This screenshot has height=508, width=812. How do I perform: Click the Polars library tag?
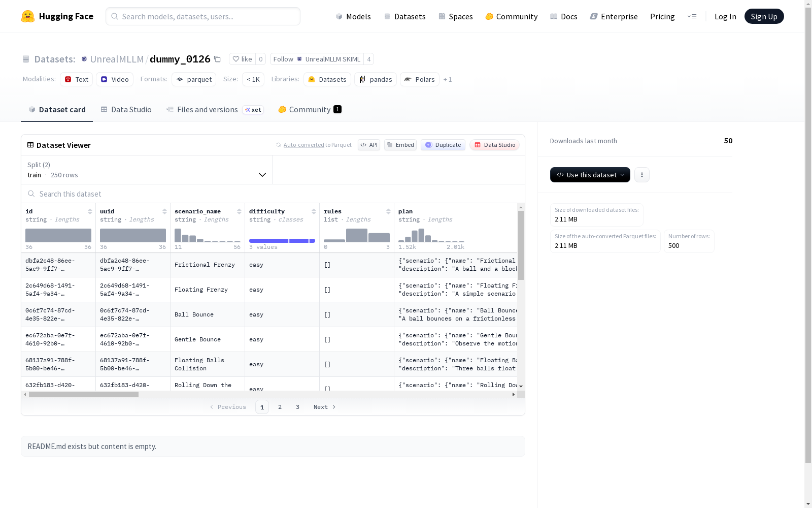click(x=420, y=79)
